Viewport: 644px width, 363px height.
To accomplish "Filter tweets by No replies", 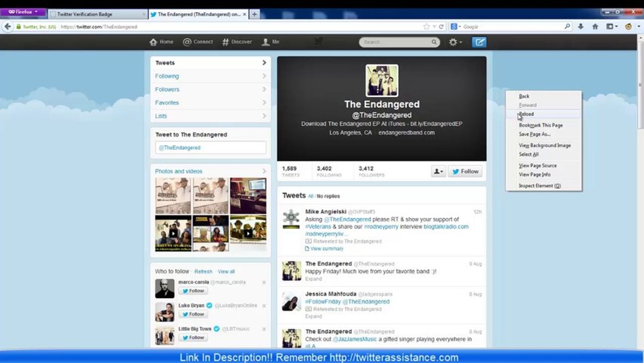I will click(x=328, y=196).
